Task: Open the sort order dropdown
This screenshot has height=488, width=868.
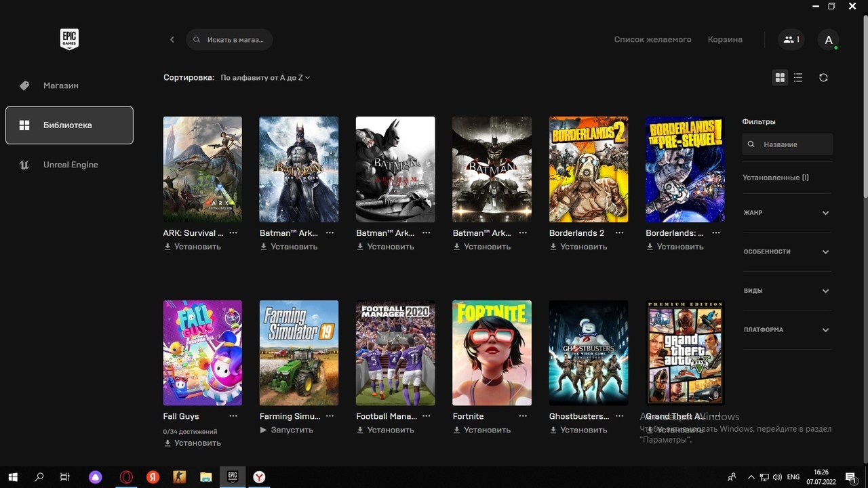Action: tap(265, 78)
